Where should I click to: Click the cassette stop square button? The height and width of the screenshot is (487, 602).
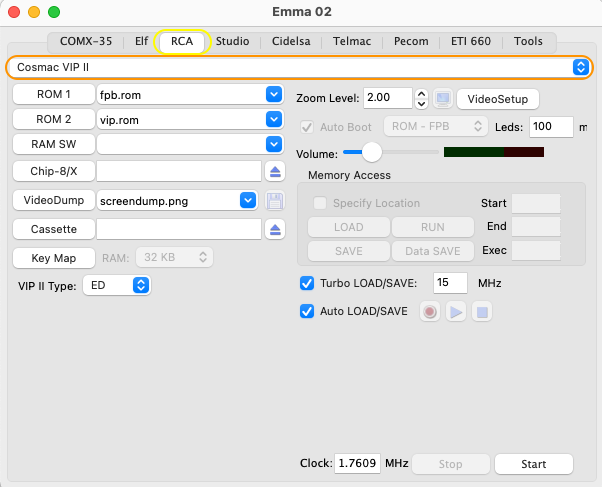pyautogui.click(x=482, y=311)
